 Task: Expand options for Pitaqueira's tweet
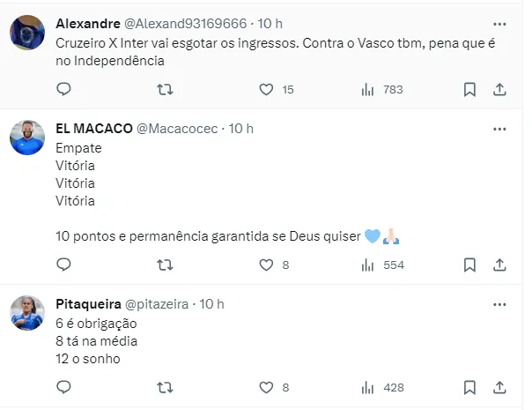pyautogui.click(x=499, y=304)
